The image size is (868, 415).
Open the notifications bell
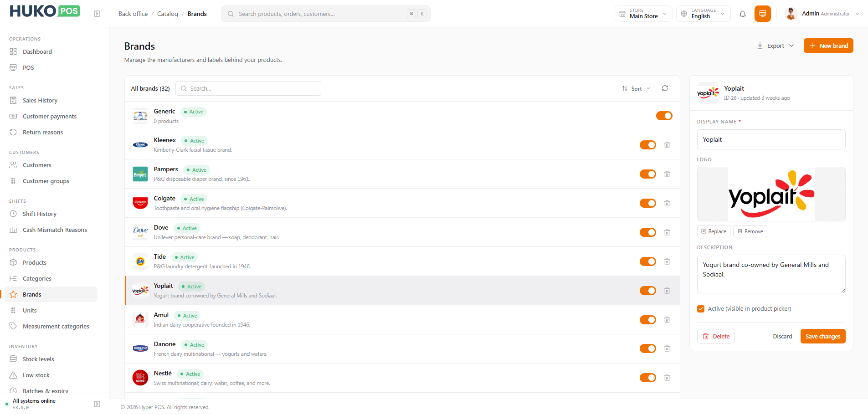(743, 14)
